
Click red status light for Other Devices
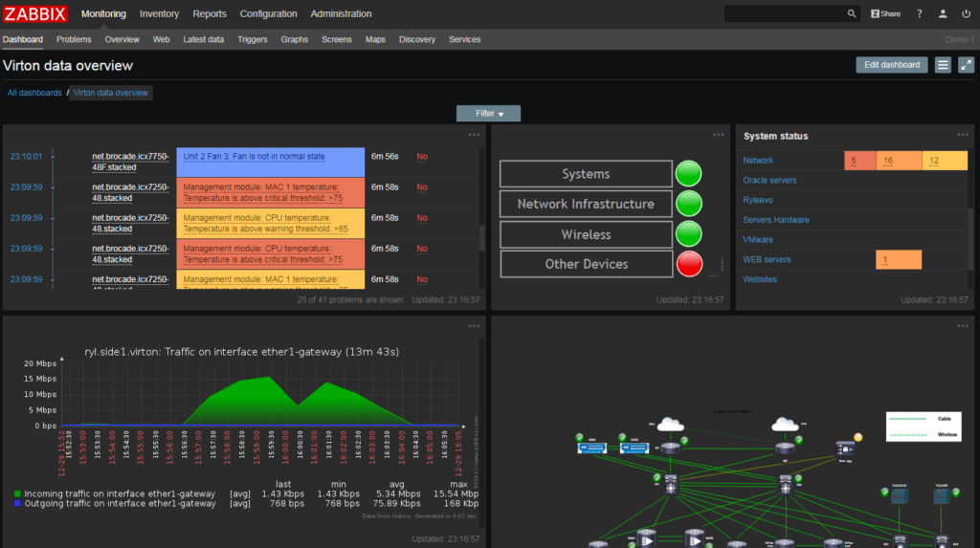point(688,264)
